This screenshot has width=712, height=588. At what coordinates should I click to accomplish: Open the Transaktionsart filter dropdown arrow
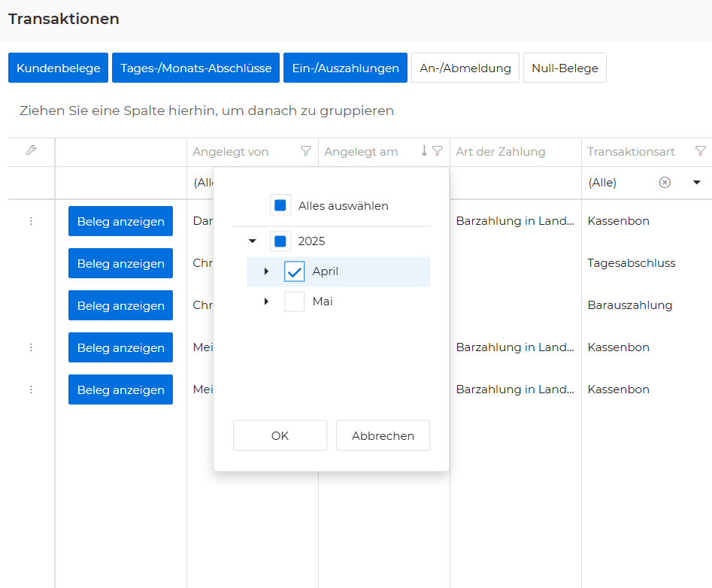point(696,183)
